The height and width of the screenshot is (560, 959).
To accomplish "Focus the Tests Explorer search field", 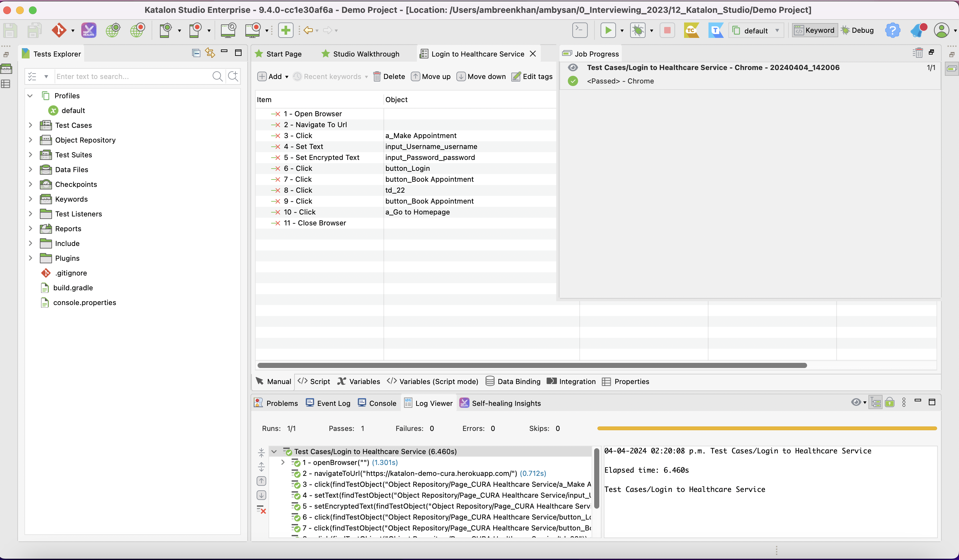I will click(132, 76).
